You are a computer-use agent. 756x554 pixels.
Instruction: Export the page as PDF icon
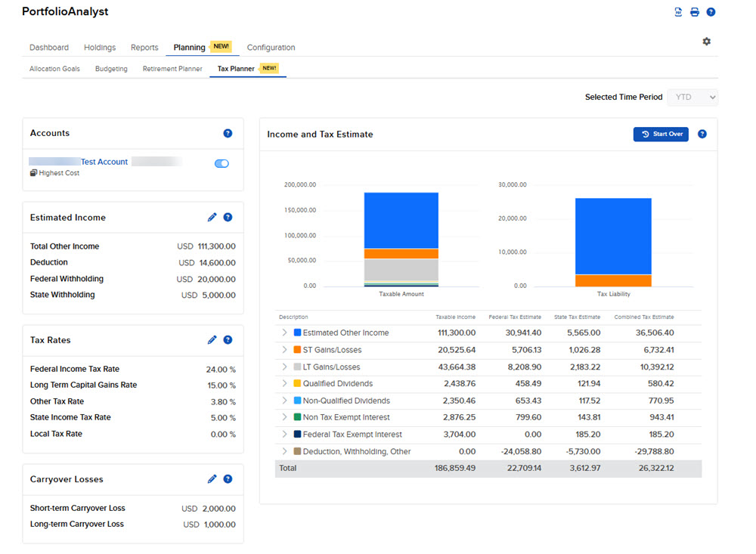[678, 12]
